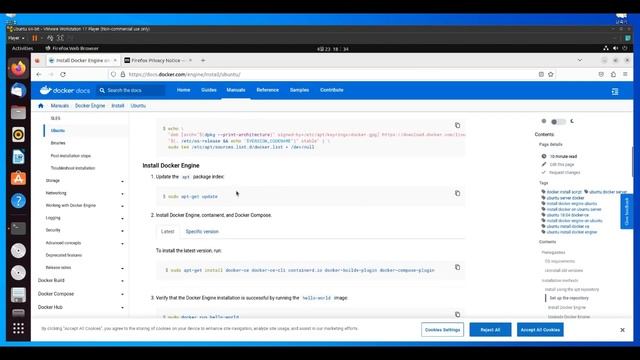
Task: Copy the apt-get install docker-ce command
Action: (458, 267)
